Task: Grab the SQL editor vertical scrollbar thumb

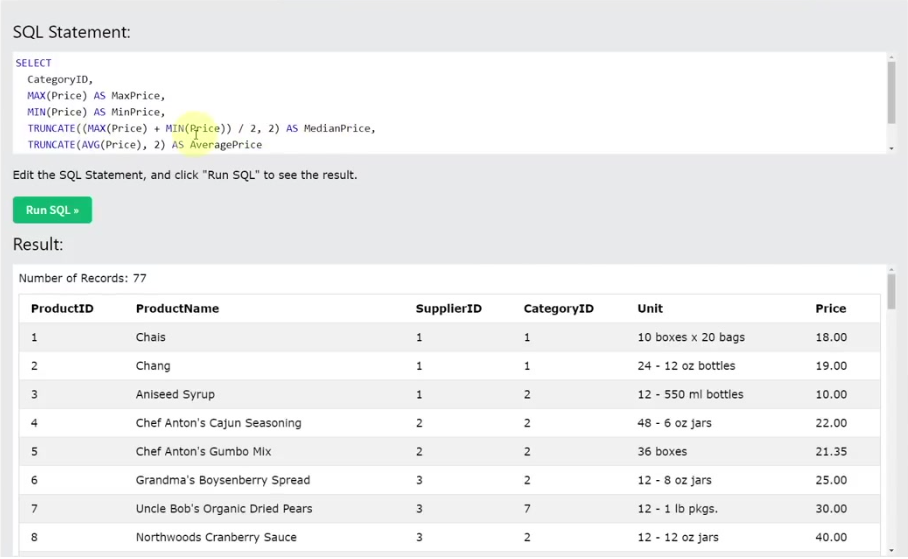Action: (891, 93)
